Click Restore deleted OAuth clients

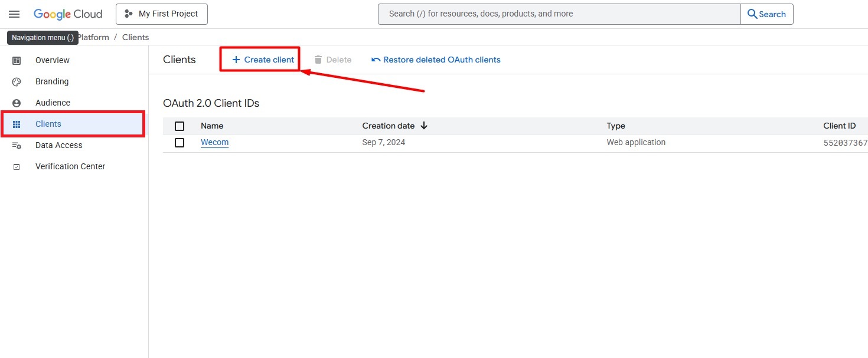436,60
